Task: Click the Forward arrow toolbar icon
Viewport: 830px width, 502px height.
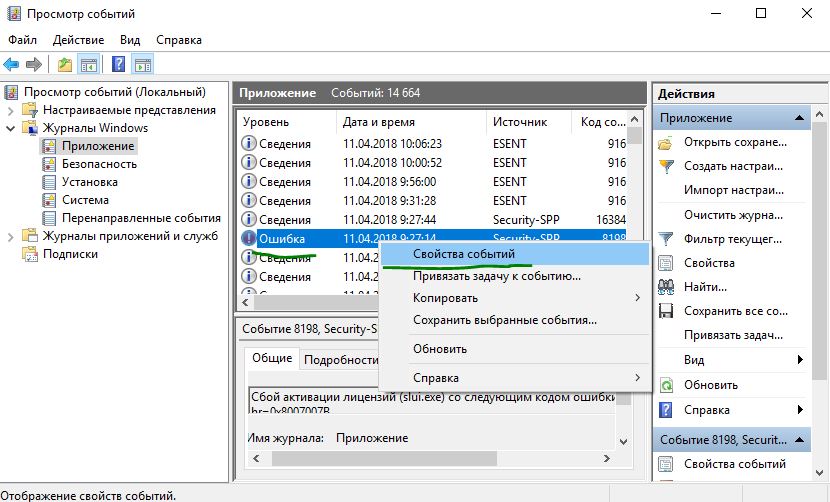Action: [x=34, y=65]
